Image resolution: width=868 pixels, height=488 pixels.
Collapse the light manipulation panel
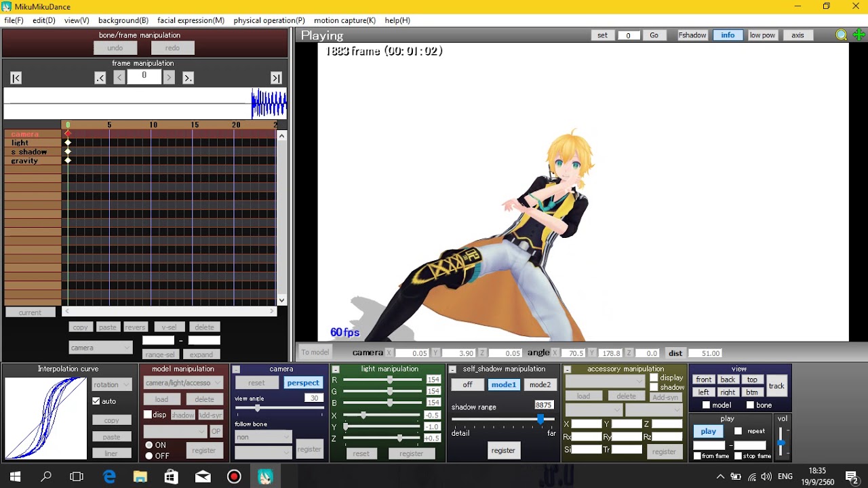pos(335,369)
